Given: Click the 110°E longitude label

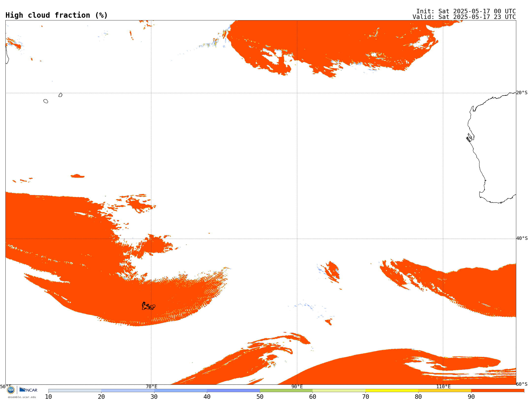Looking at the screenshot, I should pyautogui.click(x=443, y=386).
